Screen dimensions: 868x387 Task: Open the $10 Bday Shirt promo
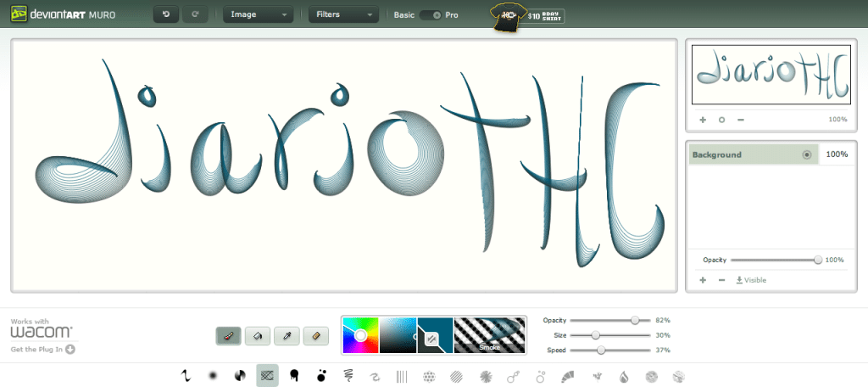point(527,16)
